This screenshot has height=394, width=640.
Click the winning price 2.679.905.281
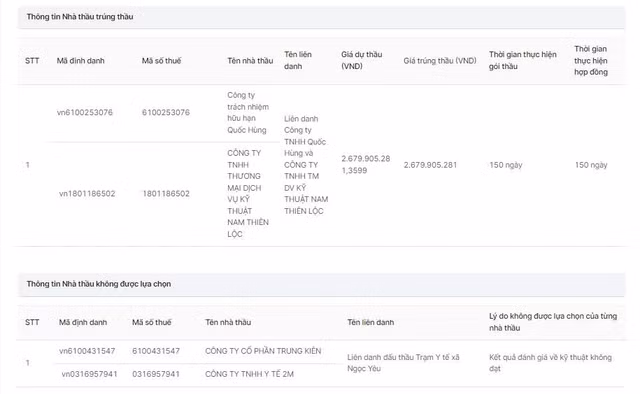coord(430,165)
